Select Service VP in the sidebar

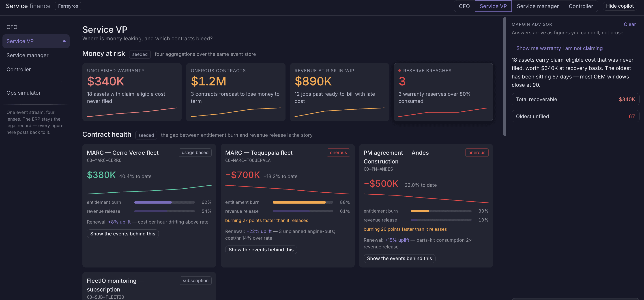(x=36, y=41)
